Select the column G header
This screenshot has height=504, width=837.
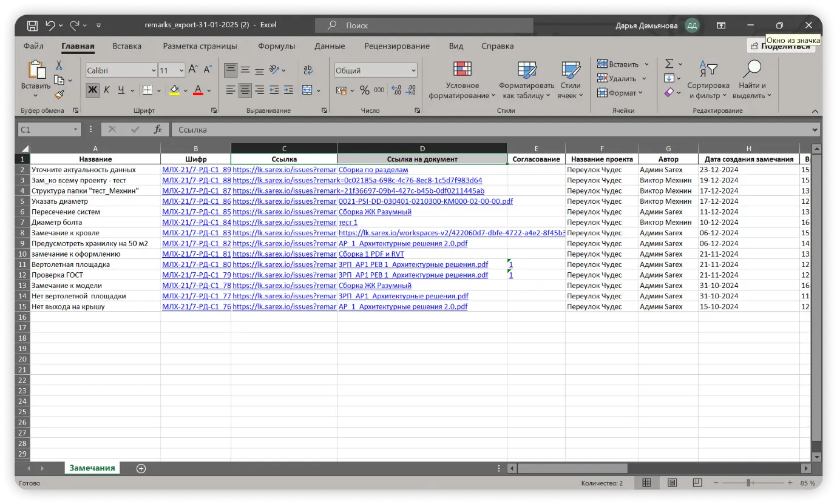668,149
